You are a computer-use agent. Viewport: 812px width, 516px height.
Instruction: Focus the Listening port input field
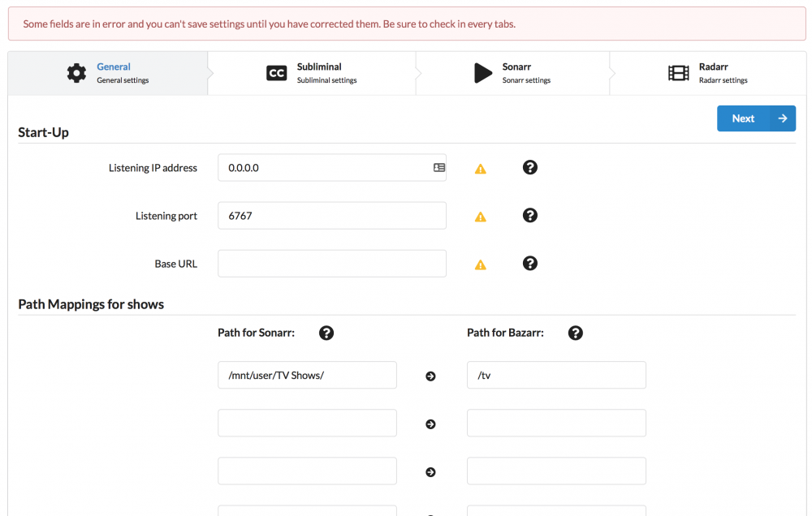click(332, 215)
